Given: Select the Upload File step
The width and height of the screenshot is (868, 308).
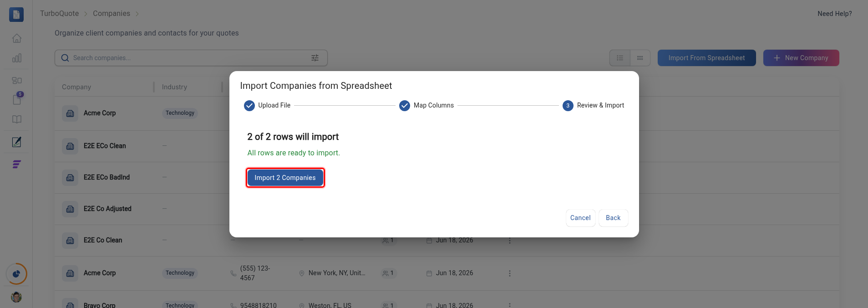Looking at the screenshot, I should tap(267, 105).
